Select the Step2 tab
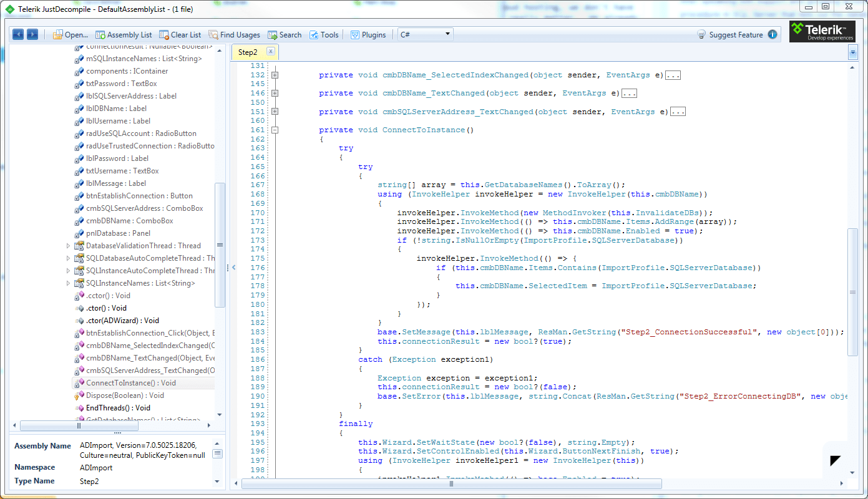The image size is (868, 499). pos(248,52)
